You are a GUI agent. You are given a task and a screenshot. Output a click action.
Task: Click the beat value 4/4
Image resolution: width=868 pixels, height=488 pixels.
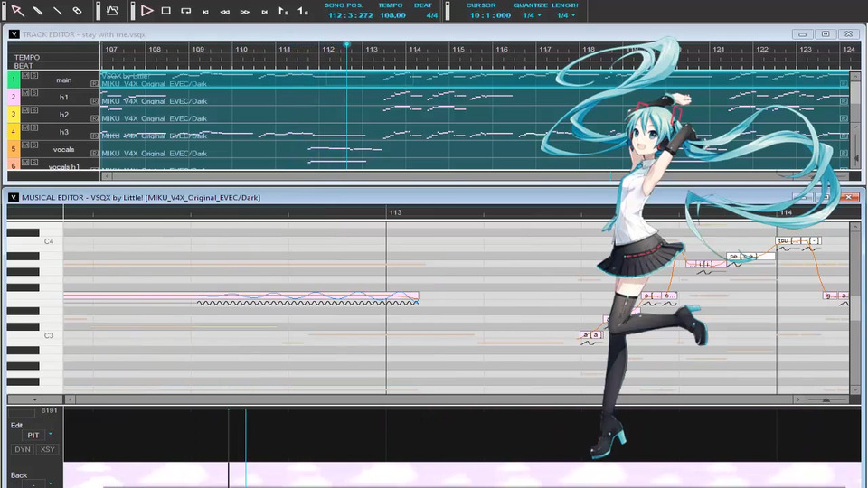(x=432, y=15)
